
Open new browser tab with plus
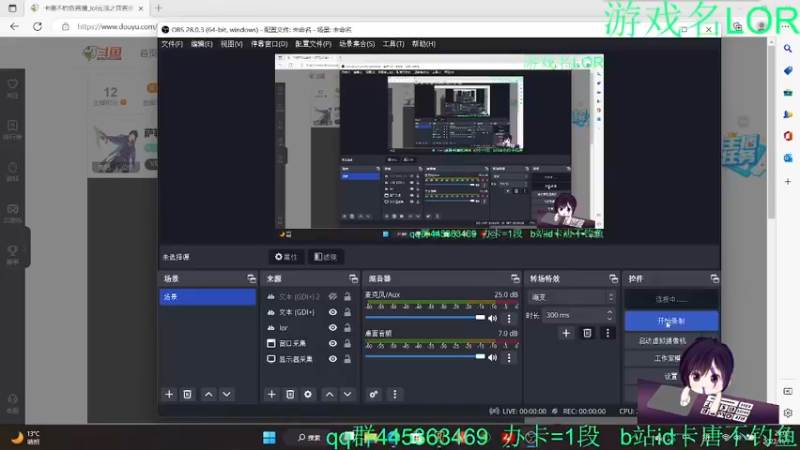pyautogui.click(x=158, y=8)
